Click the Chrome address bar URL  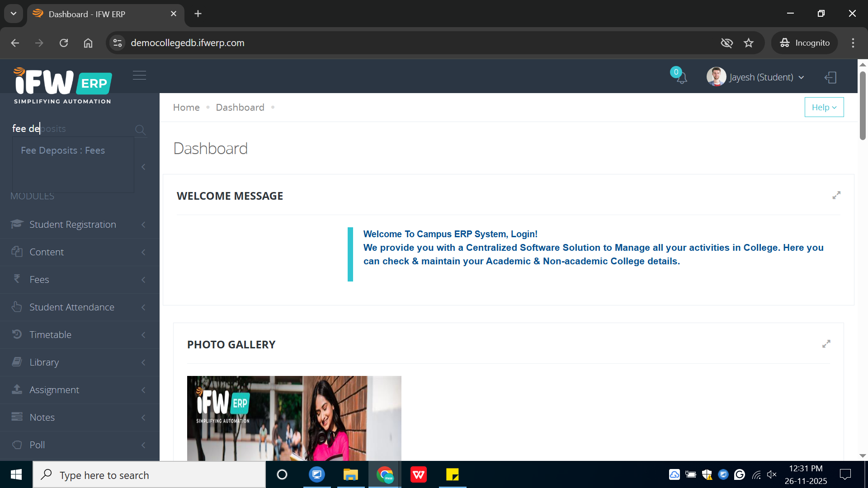click(x=188, y=43)
